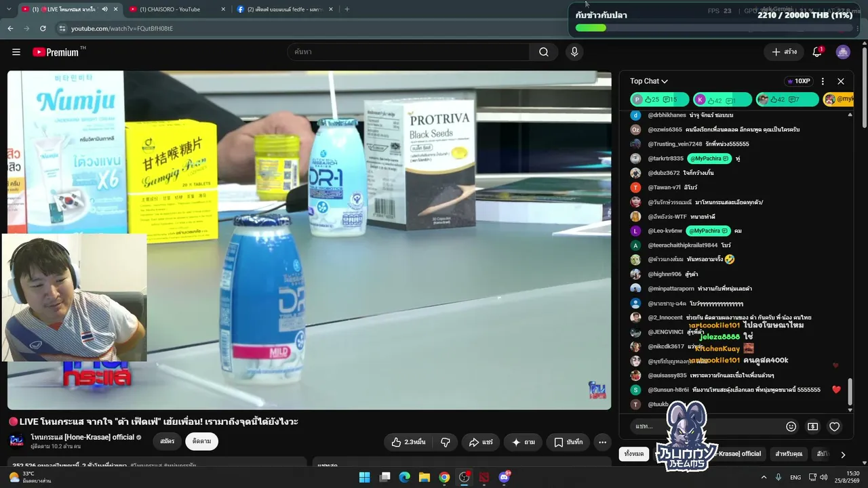
Task: Show hidden system tray icons
Action: click(x=764, y=477)
